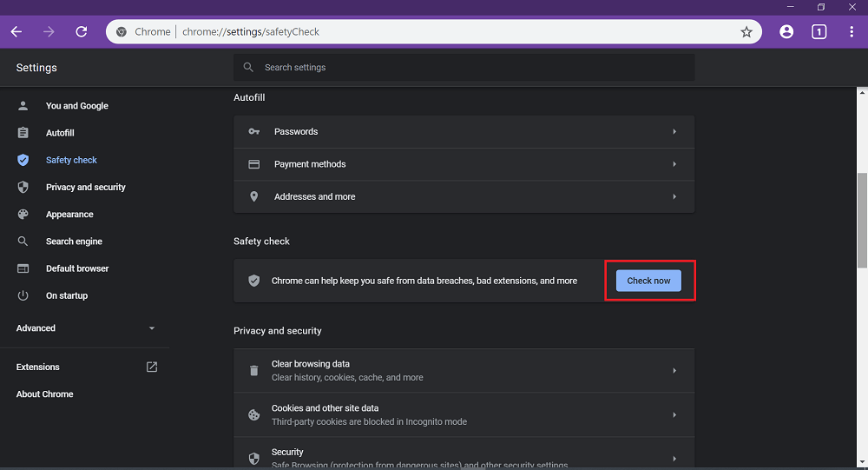Viewport: 868px width, 470px height.
Task: Open the tab counter button
Action: pos(819,32)
